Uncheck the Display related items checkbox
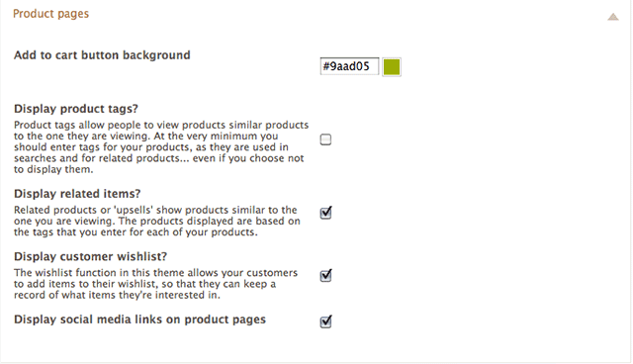The image size is (633, 364). coord(325,213)
